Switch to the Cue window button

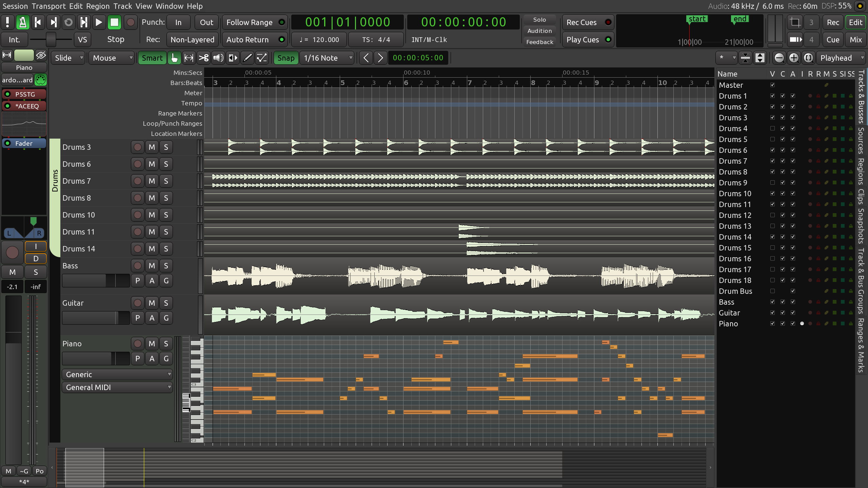(833, 40)
